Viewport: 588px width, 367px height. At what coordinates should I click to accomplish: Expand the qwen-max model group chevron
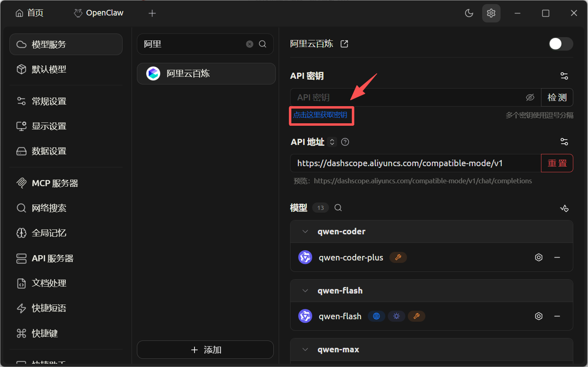[305, 349]
